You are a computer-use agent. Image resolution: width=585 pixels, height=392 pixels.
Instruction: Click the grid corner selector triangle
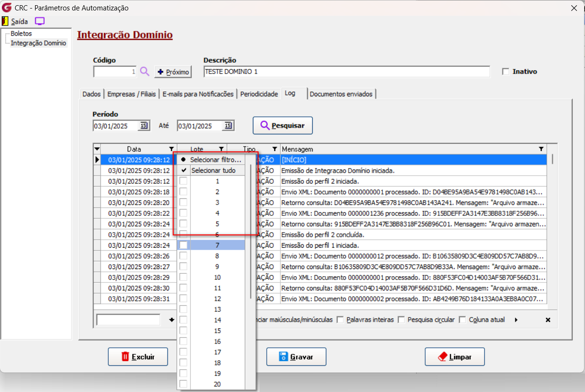[x=97, y=149]
